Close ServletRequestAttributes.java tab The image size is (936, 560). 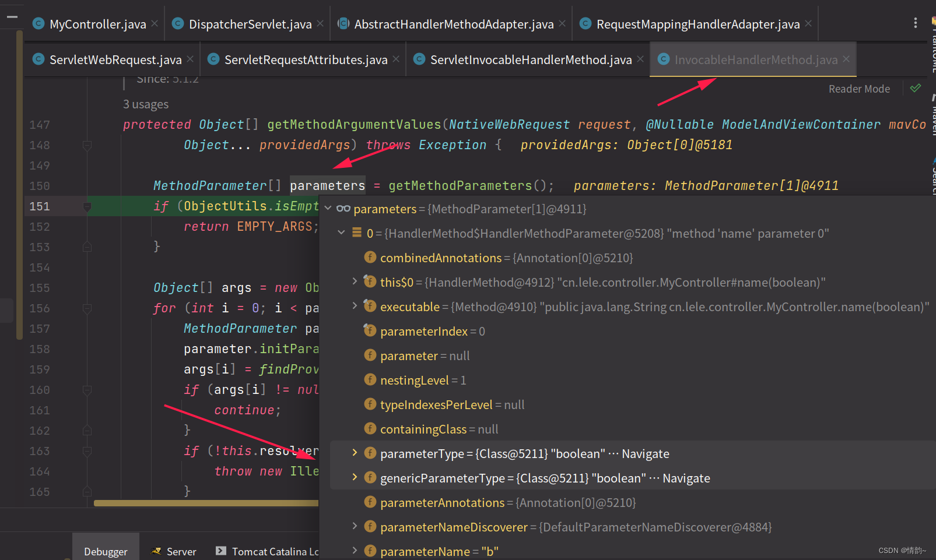[396, 59]
